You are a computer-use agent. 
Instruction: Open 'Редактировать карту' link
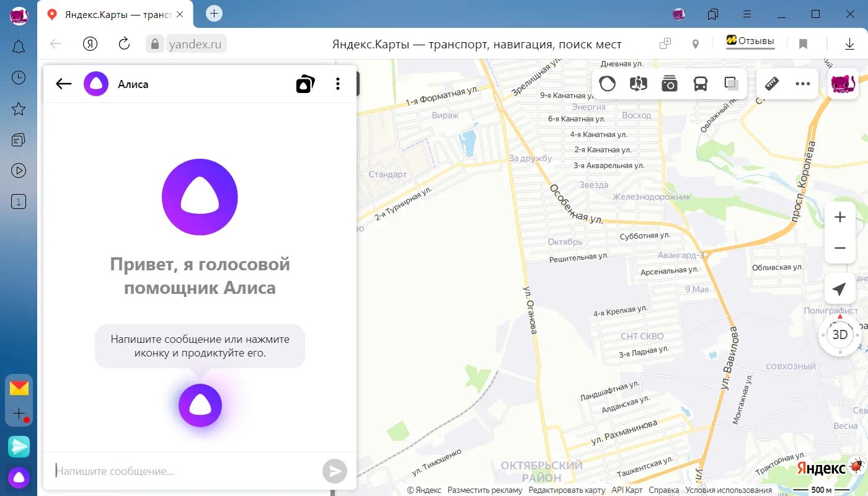coord(567,490)
